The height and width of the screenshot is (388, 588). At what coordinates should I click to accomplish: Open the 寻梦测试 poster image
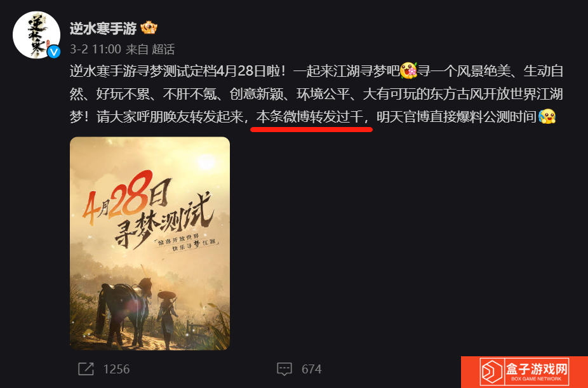pyautogui.click(x=150, y=243)
